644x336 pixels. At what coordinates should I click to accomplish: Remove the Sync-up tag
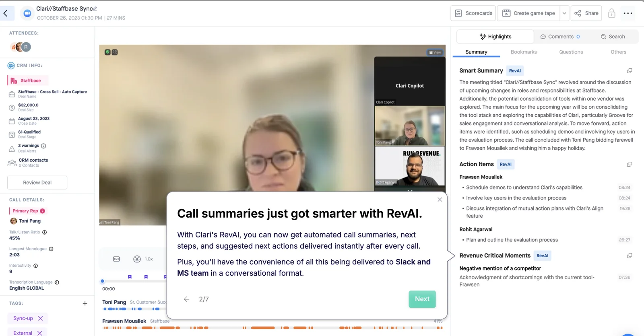40,318
